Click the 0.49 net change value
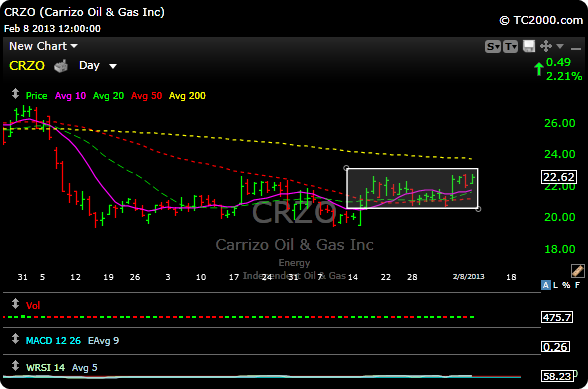Screen dimensions: 588x389 click(x=558, y=62)
